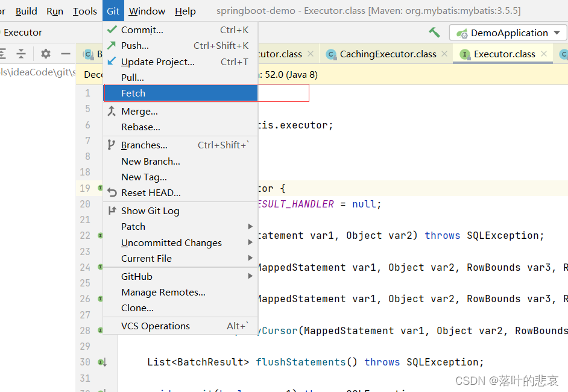The height and width of the screenshot is (392, 568).
Task: Open the Build menu
Action: (x=26, y=11)
